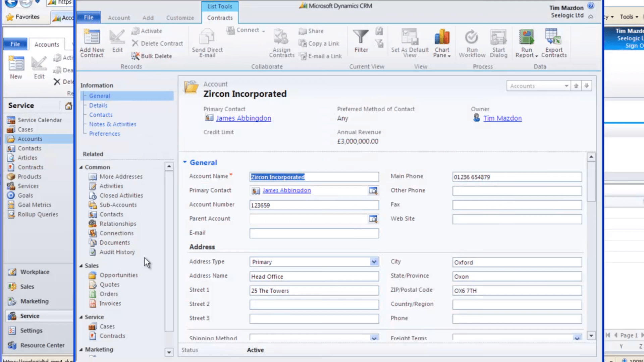Open Resource Center area
644x362 pixels.
(37, 345)
